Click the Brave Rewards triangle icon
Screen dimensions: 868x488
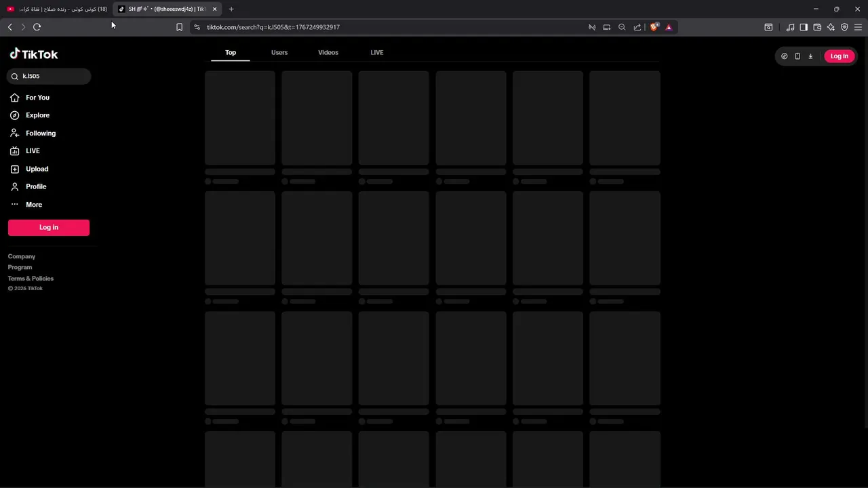click(669, 27)
